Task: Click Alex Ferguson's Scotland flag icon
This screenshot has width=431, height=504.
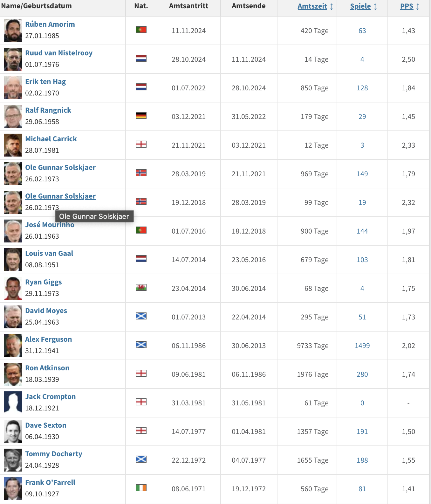Action: (141, 345)
